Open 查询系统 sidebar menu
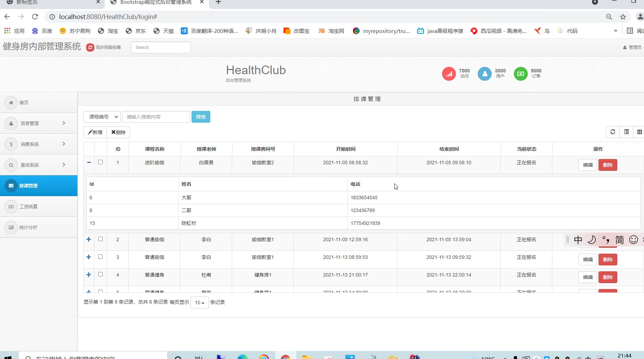644x359 pixels. click(39, 165)
